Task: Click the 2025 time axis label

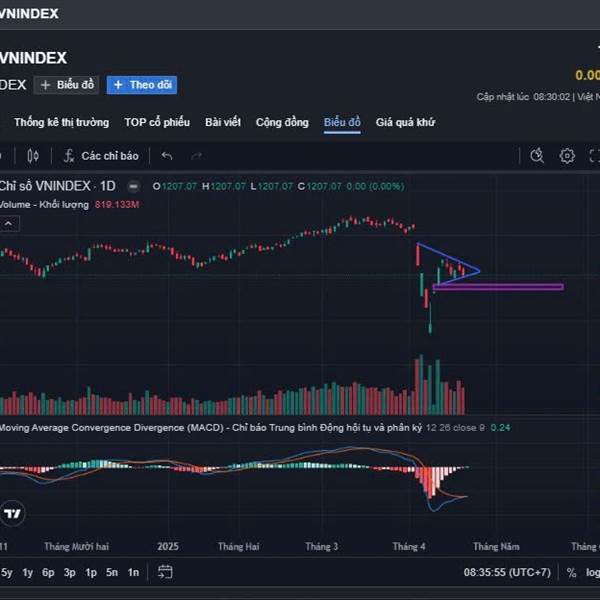Action: point(168,546)
